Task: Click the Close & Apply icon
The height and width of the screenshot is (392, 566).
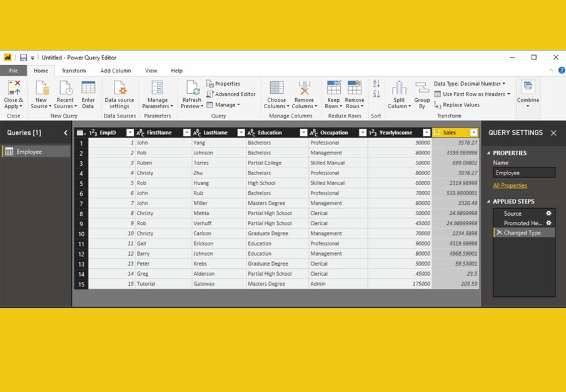Action: 14,88
